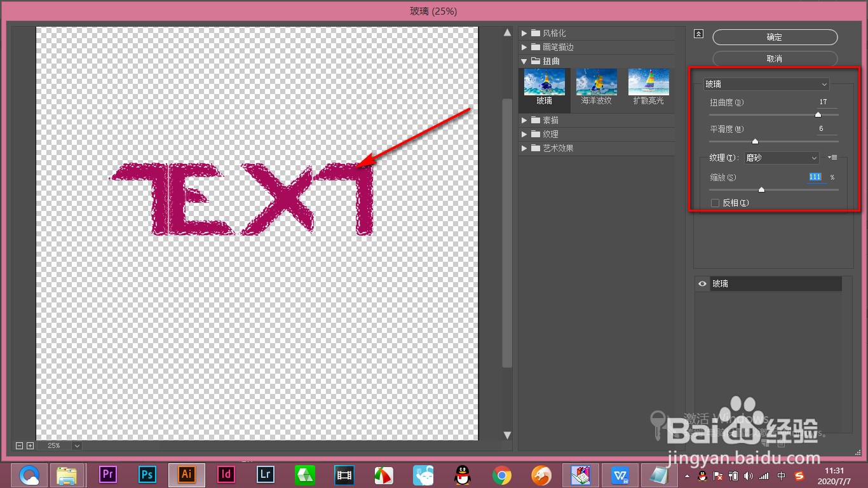Expand the 风格化 filter folder
Image resolution: width=868 pixels, height=488 pixels.
pos(524,33)
